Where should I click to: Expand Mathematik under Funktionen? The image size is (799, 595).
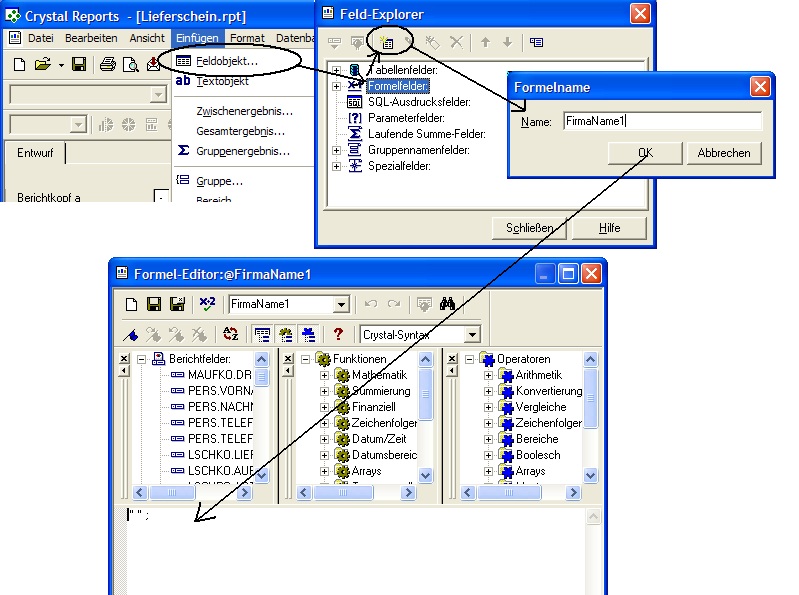(x=324, y=375)
